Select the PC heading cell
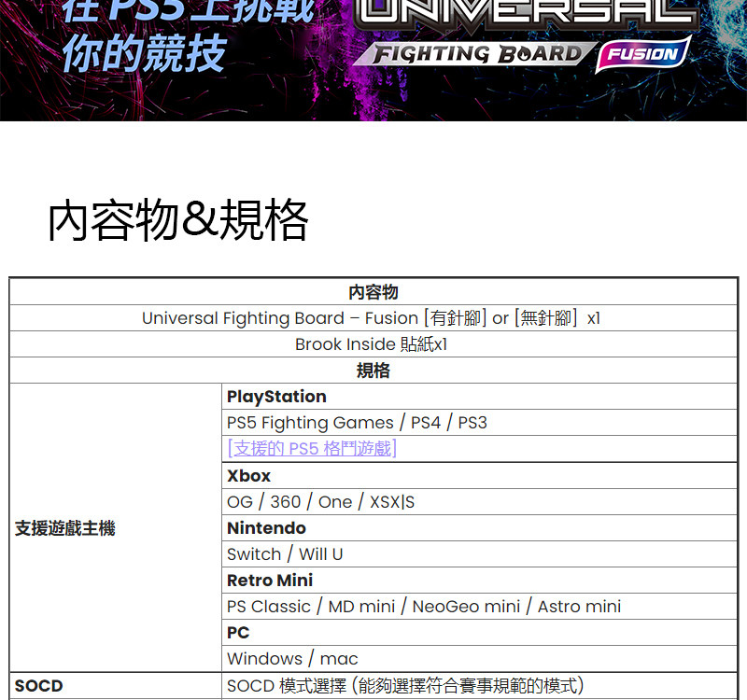The height and width of the screenshot is (700, 747). 479,633
